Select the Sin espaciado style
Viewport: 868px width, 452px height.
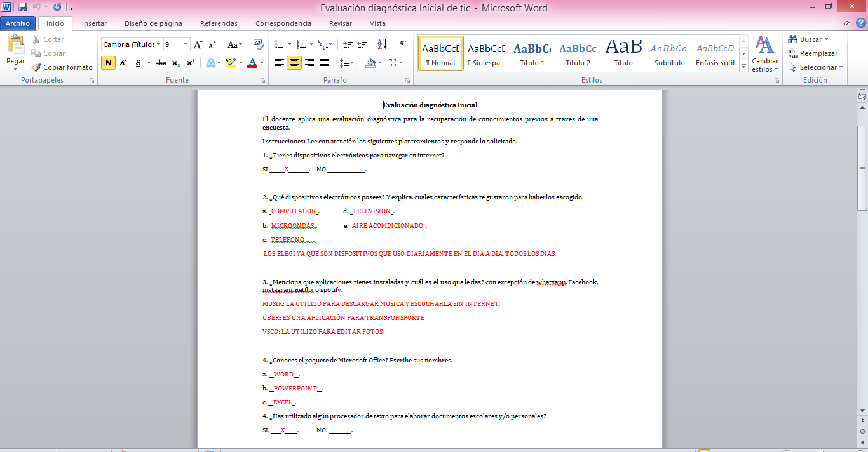pyautogui.click(x=486, y=53)
